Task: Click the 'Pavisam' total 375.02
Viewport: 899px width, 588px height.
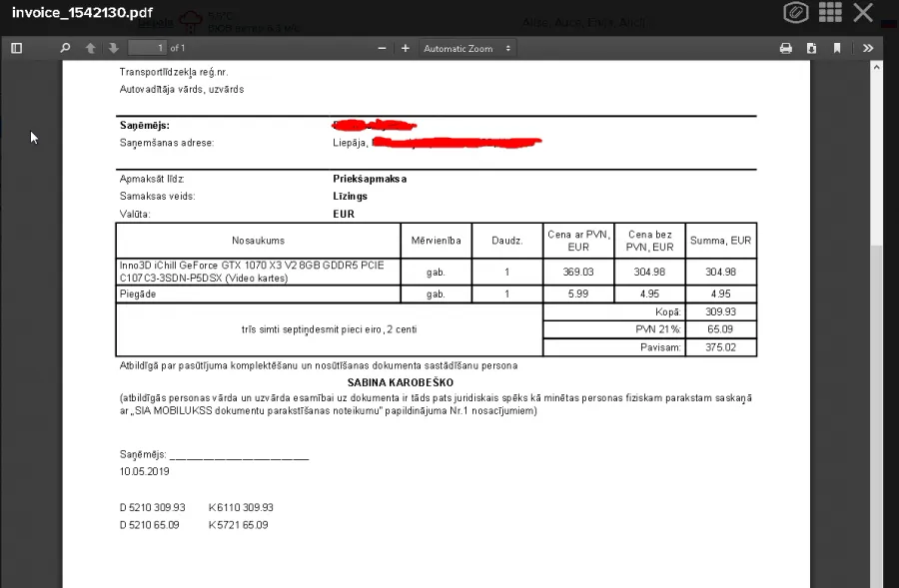Action: 720,347
